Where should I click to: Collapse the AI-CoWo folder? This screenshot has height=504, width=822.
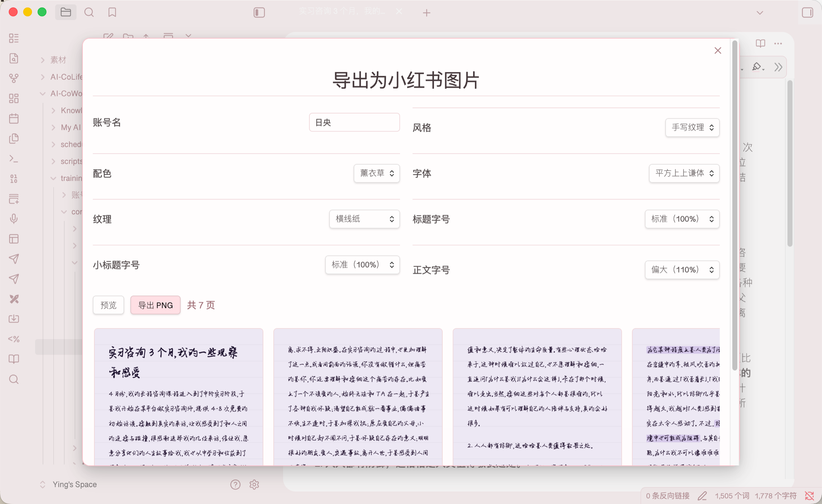coord(42,93)
